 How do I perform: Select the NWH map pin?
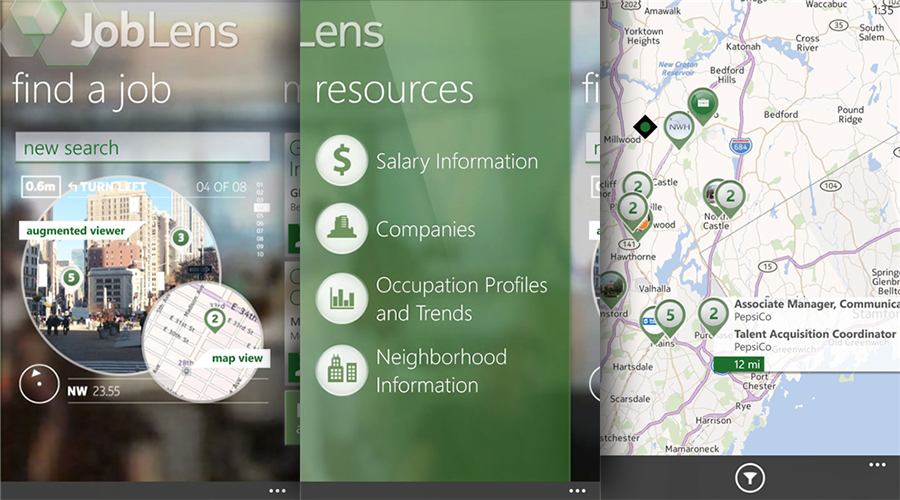pos(679,128)
